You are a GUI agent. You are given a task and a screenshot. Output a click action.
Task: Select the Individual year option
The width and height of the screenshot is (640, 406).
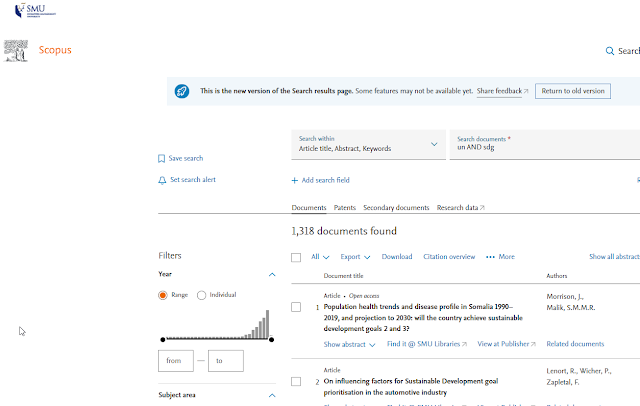tap(201, 295)
